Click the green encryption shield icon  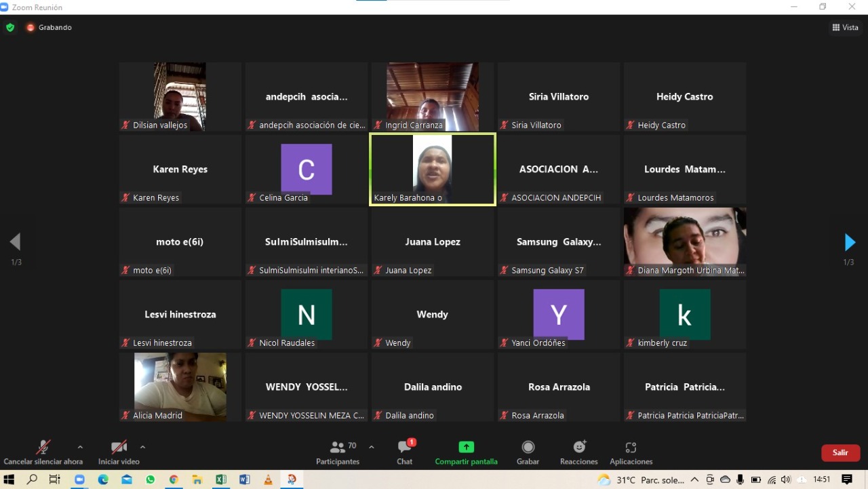(10, 28)
